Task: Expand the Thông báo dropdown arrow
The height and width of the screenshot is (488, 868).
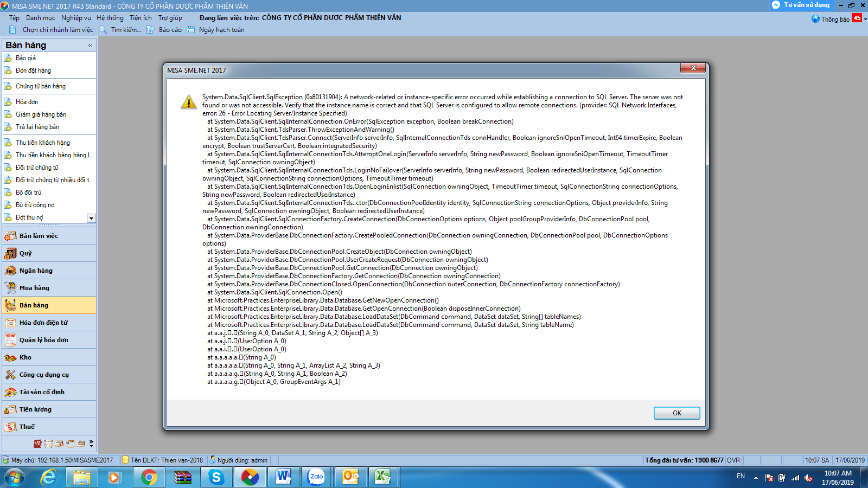Action: [865, 19]
